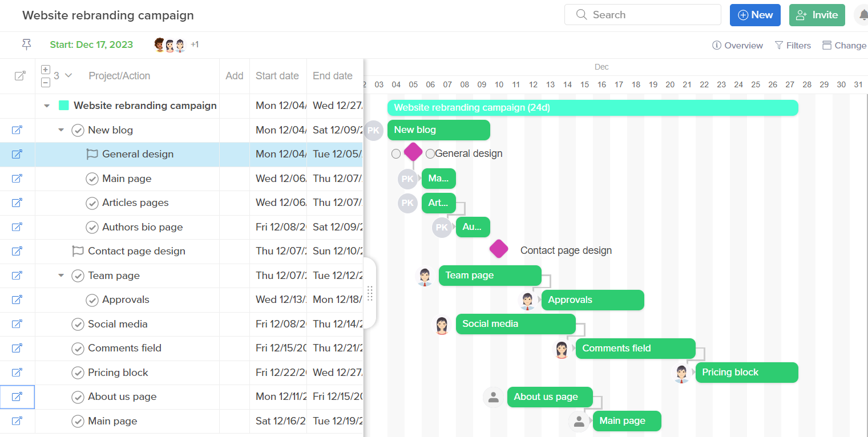Click the flag icon next to Contact page design
Viewport: 868px width, 437px height.
pyautogui.click(x=77, y=251)
